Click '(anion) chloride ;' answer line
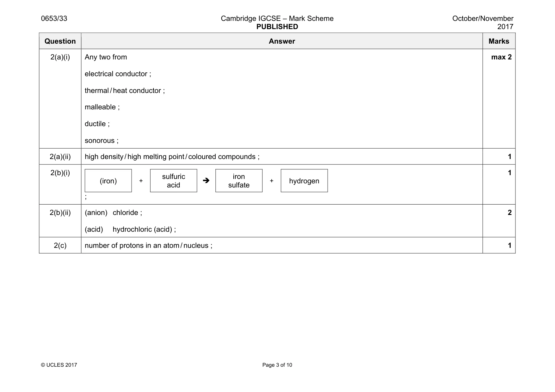The image size is (555, 392). pyautogui.click(x=113, y=213)
